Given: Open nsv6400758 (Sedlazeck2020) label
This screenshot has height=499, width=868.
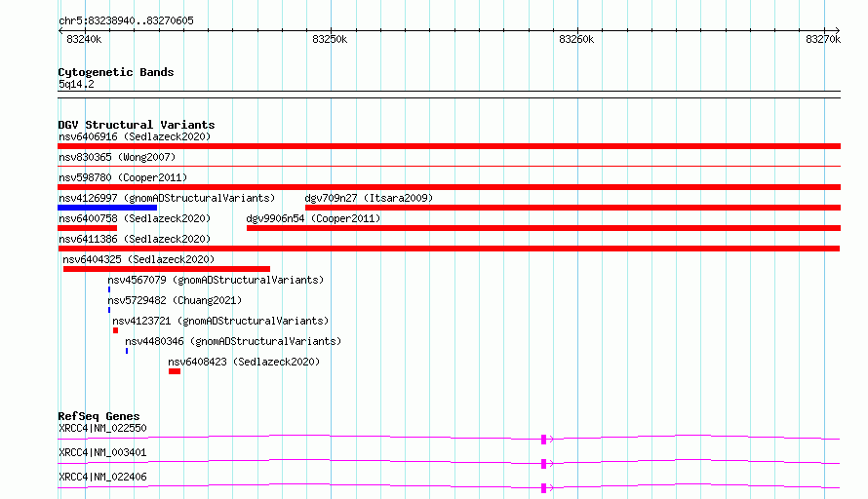Looking at the screenshot, I should point(135,218).
